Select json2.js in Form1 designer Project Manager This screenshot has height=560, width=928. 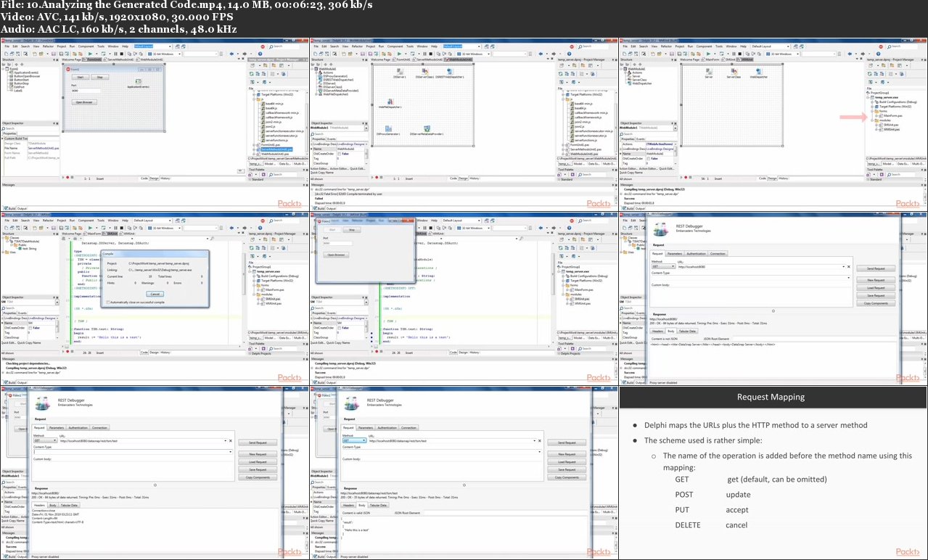point(271,126)
